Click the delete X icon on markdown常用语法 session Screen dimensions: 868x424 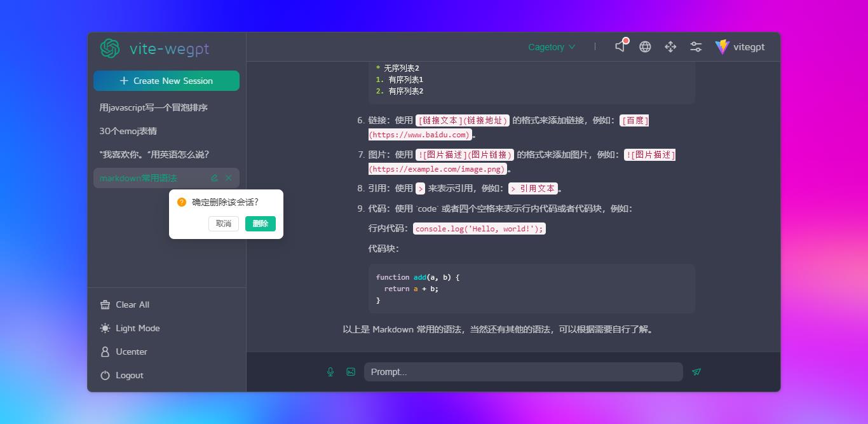pos(228,178)
